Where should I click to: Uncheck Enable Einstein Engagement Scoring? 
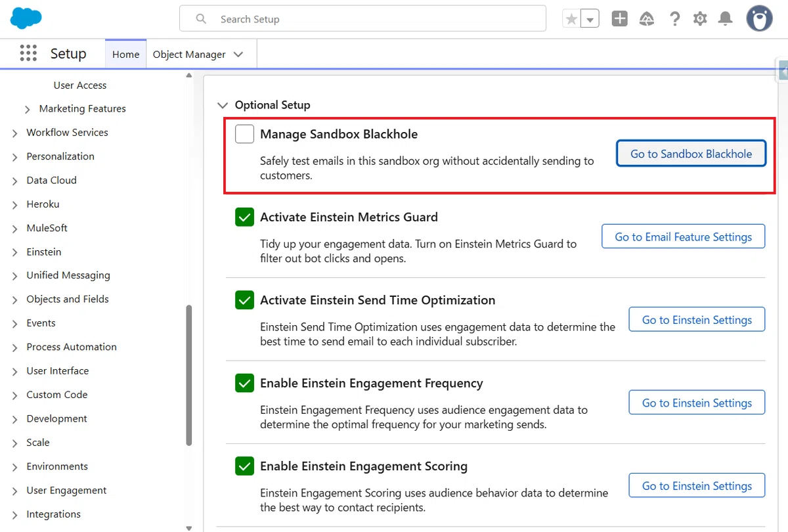(x=245, y=466)
